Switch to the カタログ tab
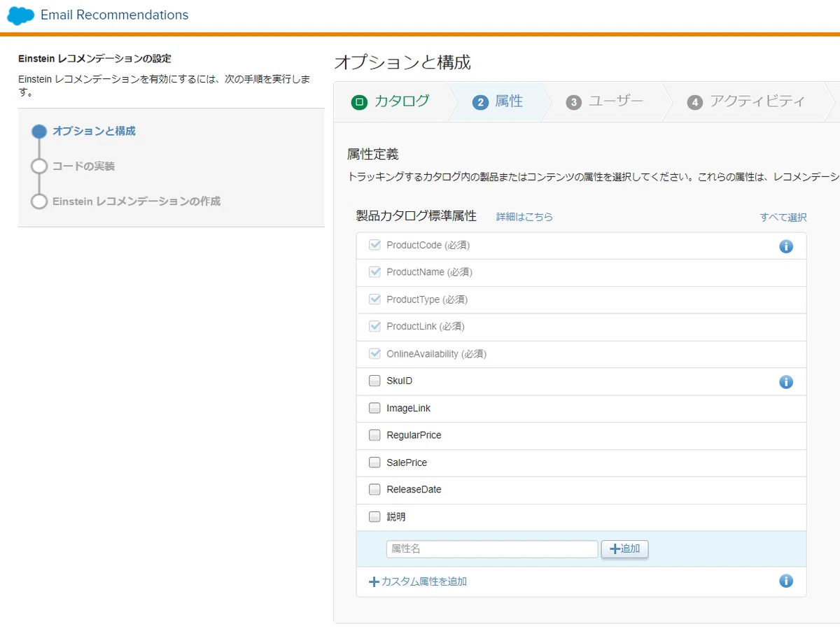This screenshot has width=840, height=629. 391,101
